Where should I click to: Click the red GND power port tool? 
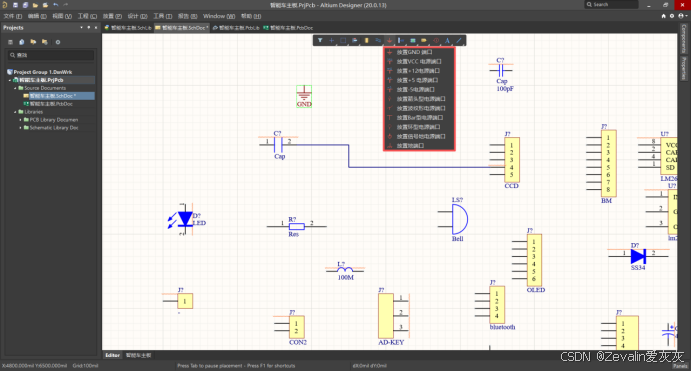tap(389, 41)
